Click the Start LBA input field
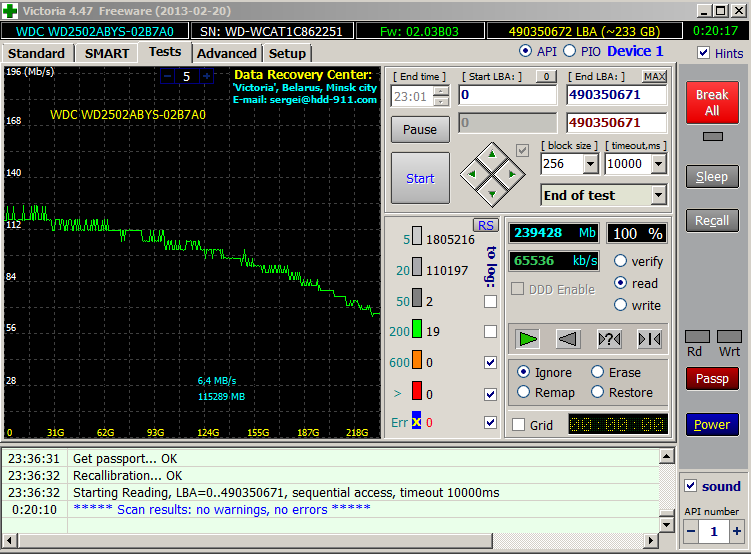Screen dimensions: 751x554 click(507, 95)
